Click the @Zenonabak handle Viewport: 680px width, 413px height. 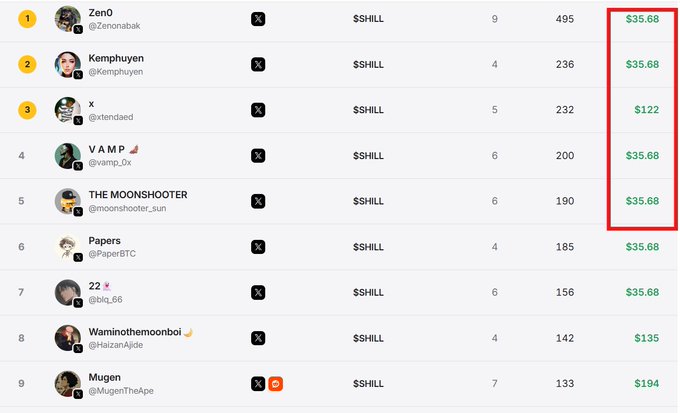[x=114, y=26]
